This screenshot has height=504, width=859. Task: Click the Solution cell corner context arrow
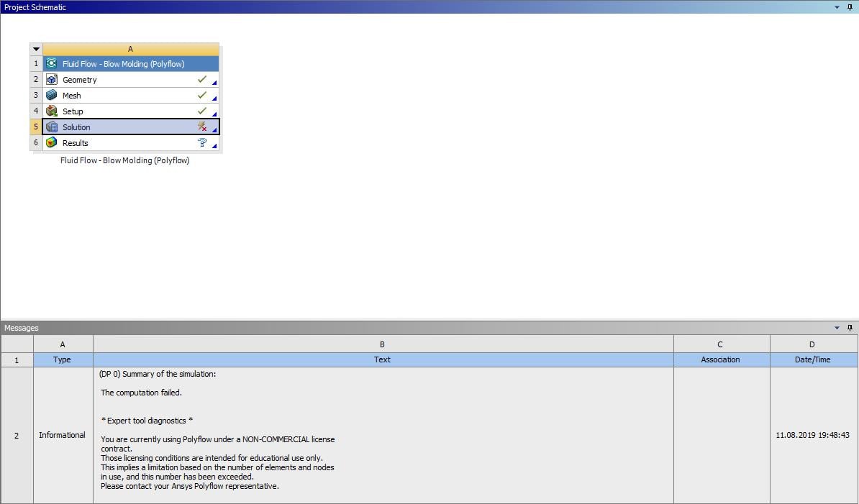pyautogui.click(x=214, y=130)
